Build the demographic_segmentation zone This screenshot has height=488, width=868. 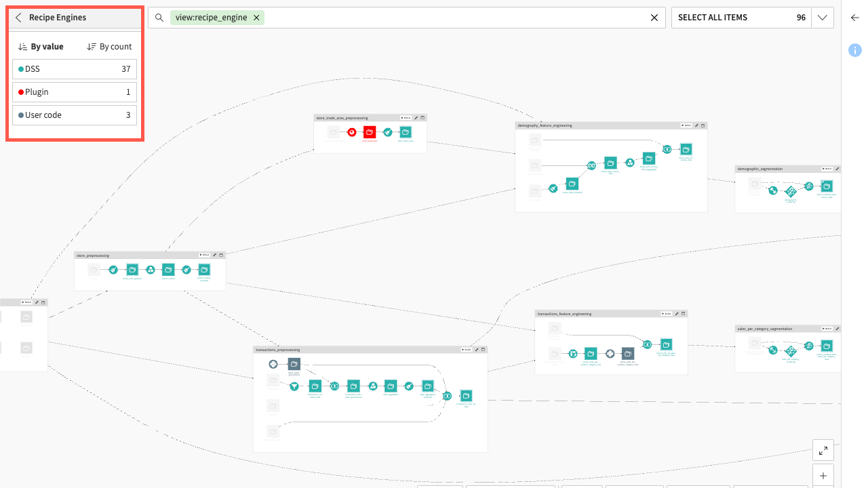pos(826,169)
